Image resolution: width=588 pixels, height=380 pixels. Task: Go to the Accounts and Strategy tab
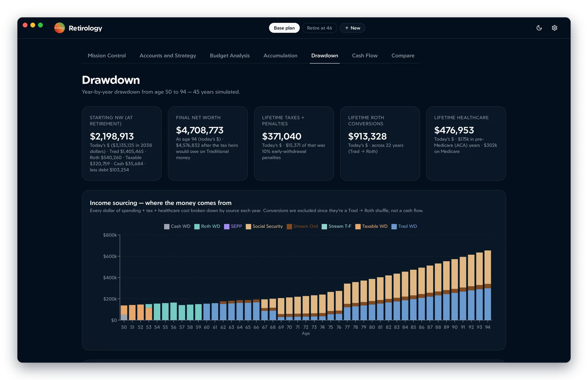point(168,55)
